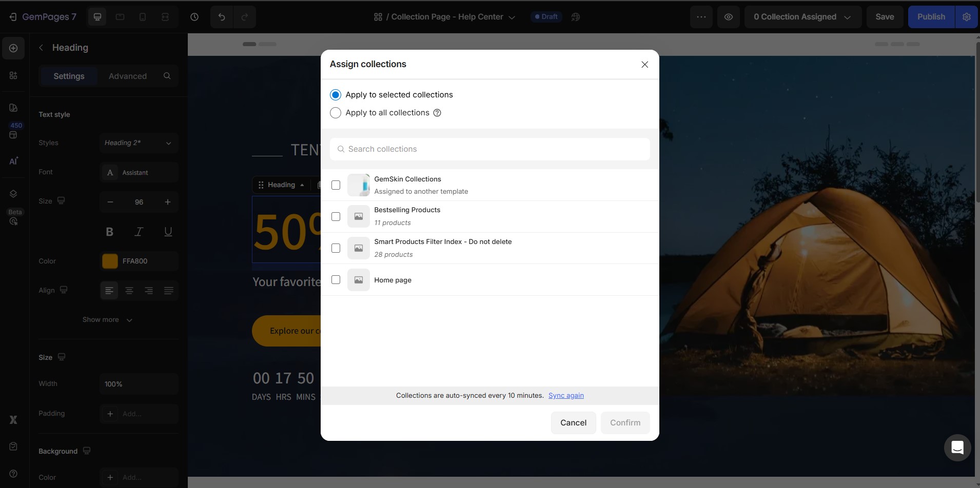The image size is (980, 488).
Task: Switch to the Settings tab
Action: (x=69, y=76)
